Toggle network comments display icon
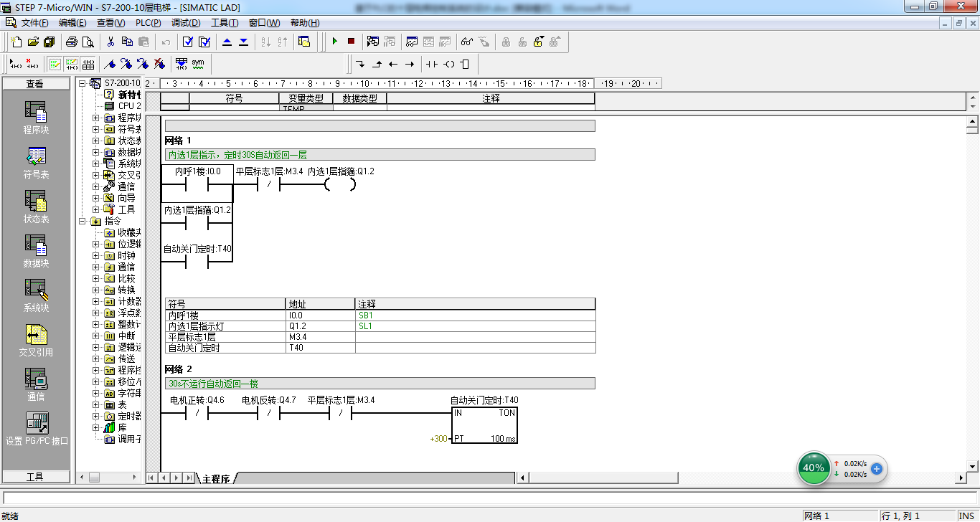 click(71, 64)
